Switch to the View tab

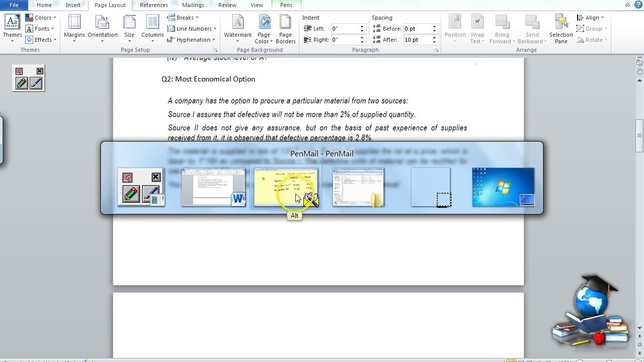[x=257, y=5]
